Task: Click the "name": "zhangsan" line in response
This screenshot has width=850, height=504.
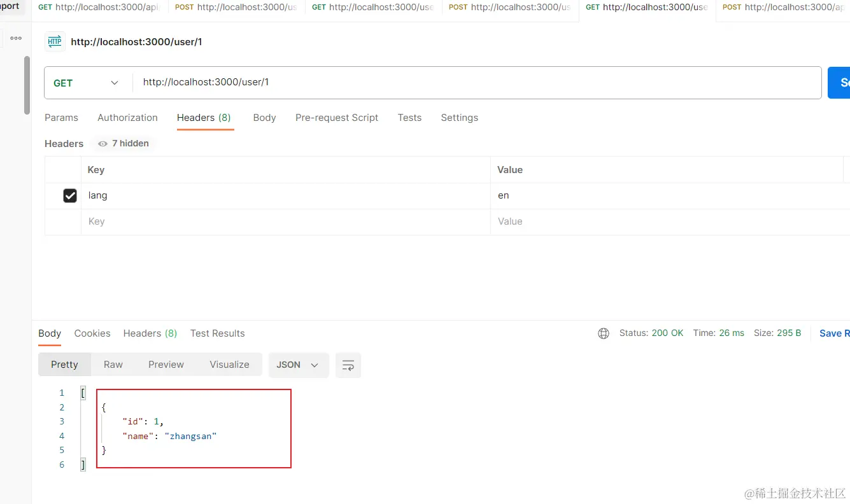Action: coord(169,436)
